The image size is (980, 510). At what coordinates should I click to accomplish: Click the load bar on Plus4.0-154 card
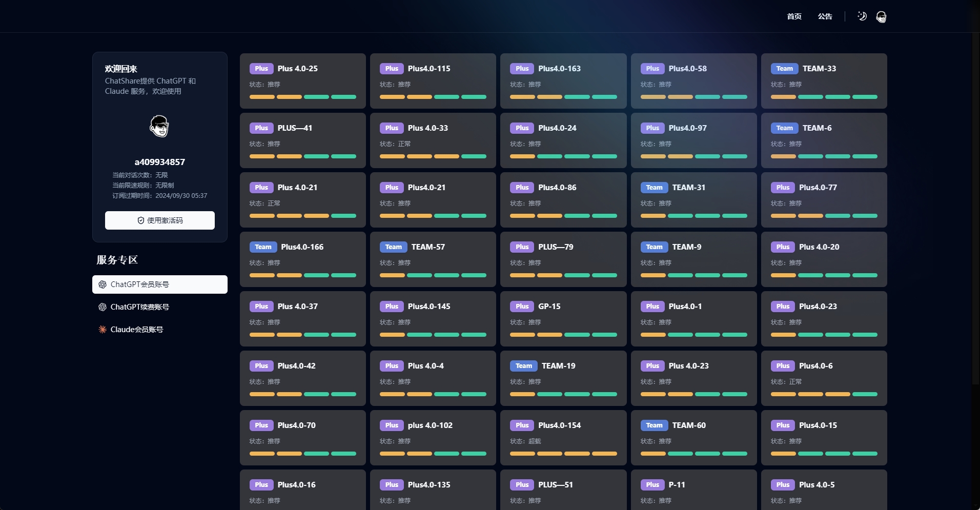(x=563, y=454)
